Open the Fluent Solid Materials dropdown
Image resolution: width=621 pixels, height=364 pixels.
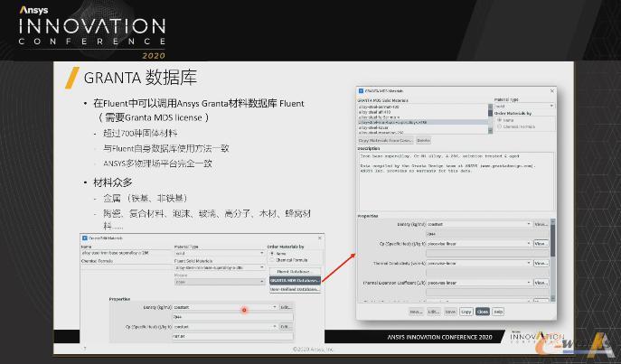click(x=220, y=267)
